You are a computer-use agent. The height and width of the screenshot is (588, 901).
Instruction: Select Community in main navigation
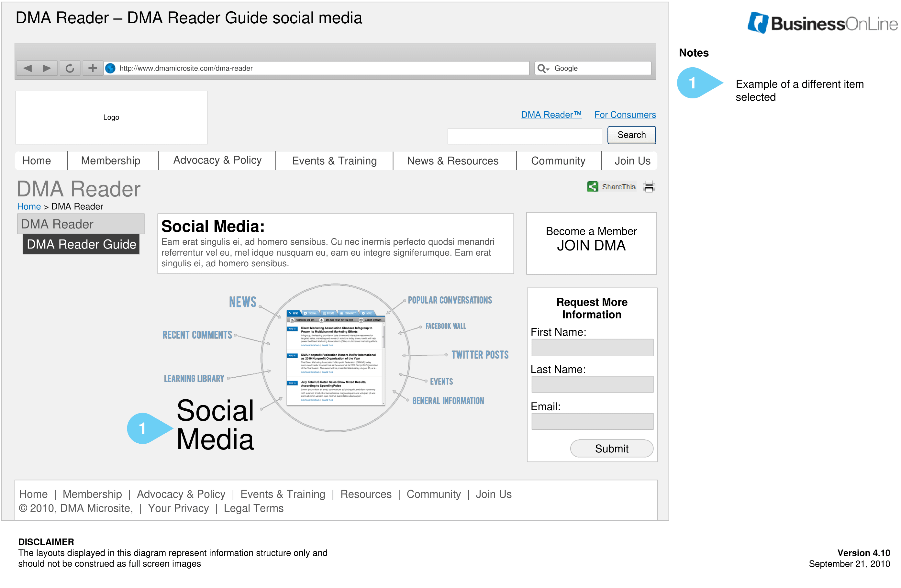click(x=558, y=161)
